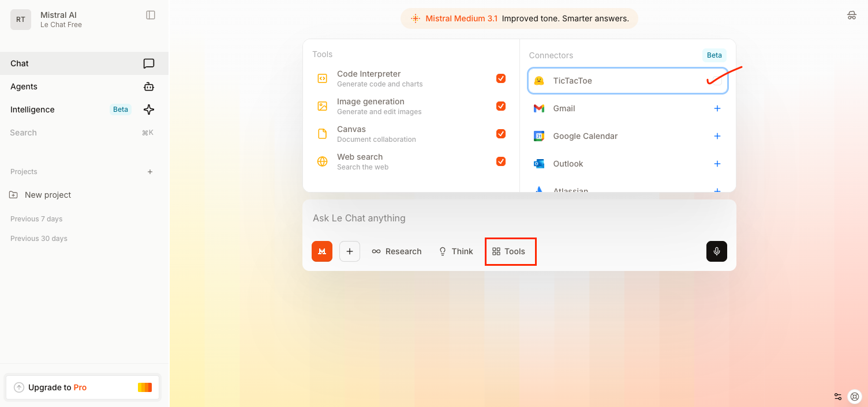Toggle the Canvas tool checkbox
Image resolution: width=868 pixels, height=407 pixels.
(501, 134)
